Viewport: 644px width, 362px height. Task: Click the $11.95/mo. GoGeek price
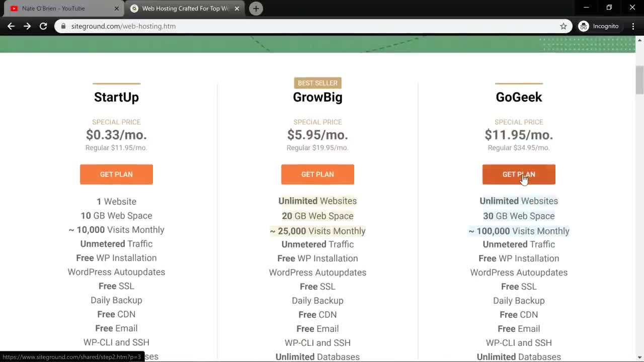tap(519, 135)
